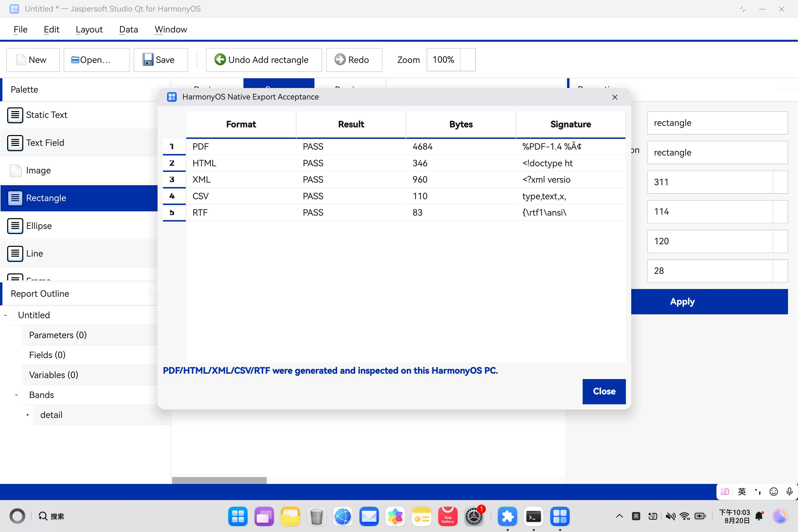The width and height of the screenshot is (798, 532).
Task: Click the Save toolbar button
Action: pos(160,60)
